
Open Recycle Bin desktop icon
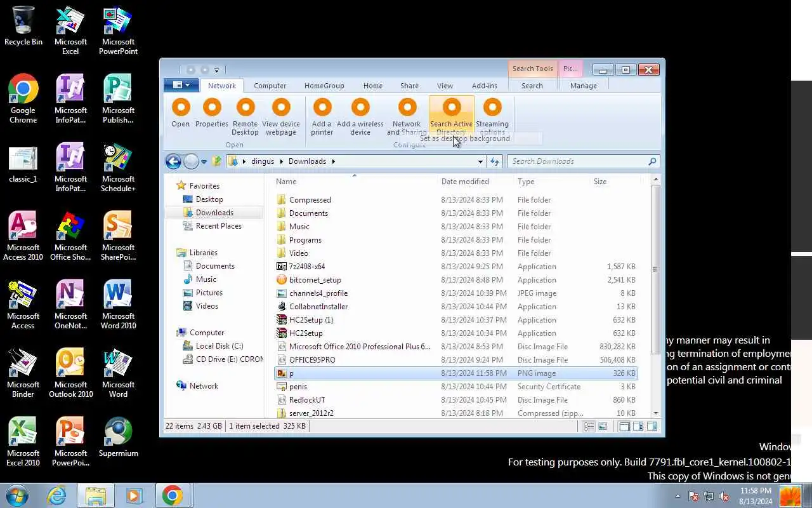tap(23, 27)
